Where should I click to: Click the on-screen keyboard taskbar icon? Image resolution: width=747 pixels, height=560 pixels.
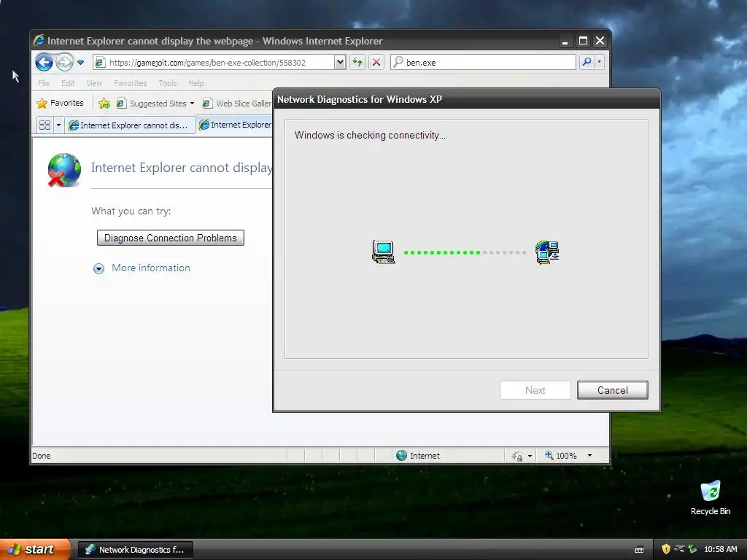click(639, 550)
